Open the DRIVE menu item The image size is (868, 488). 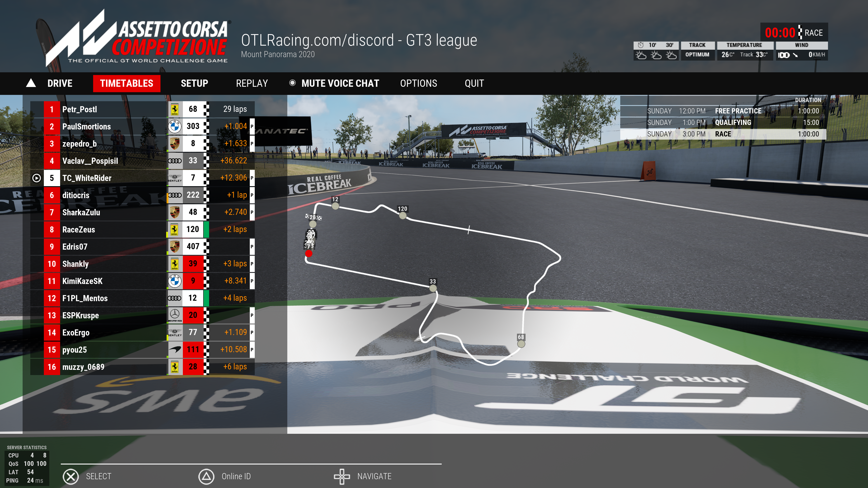click(x=60, y=83)
